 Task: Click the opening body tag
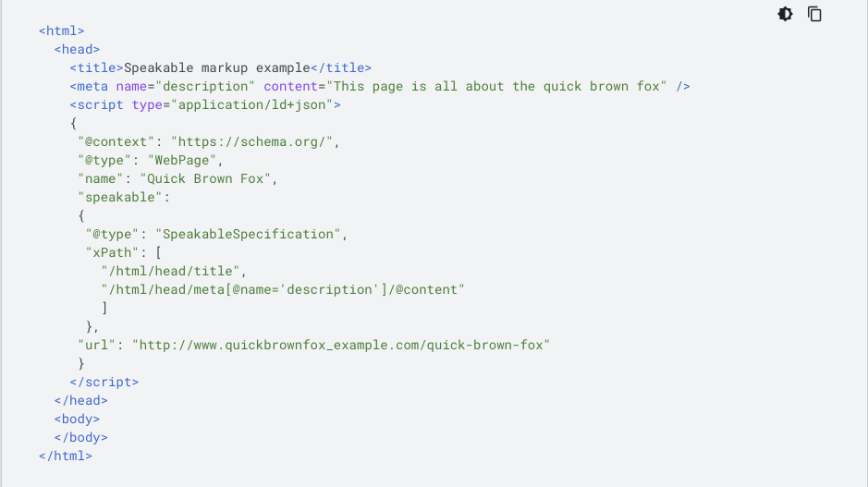pos(77,419)
